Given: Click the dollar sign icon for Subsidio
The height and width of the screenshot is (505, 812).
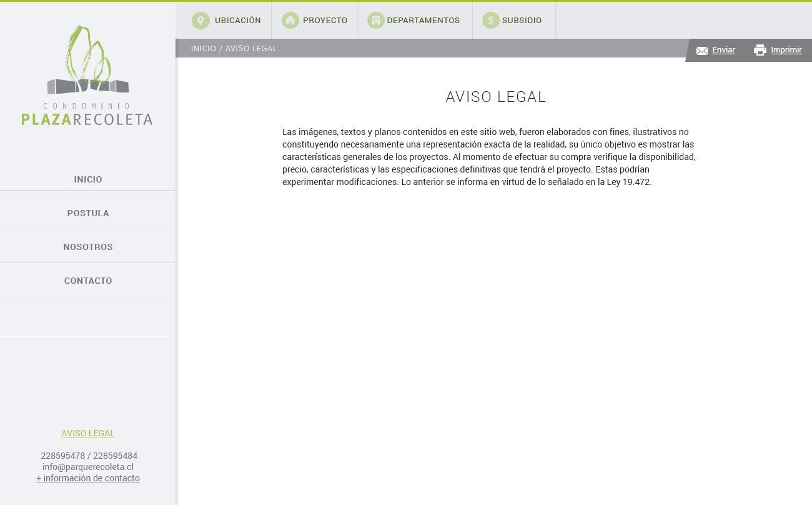Looking at the screenshot, I should (491, 21).
